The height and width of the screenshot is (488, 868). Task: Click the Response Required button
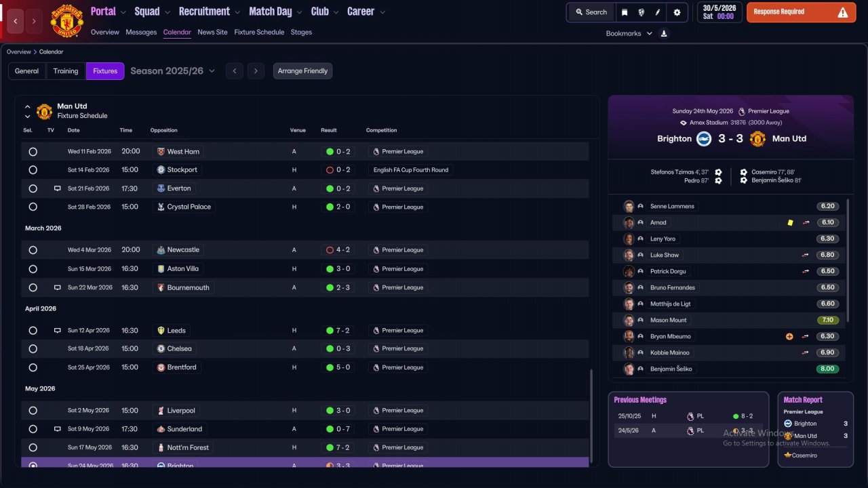(x=801, y=12)
